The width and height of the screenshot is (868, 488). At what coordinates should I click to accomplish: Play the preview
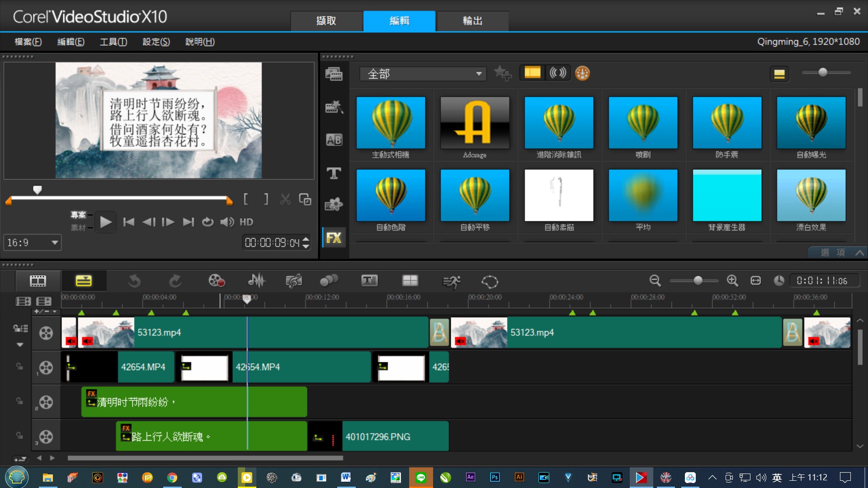pos(105,222)
